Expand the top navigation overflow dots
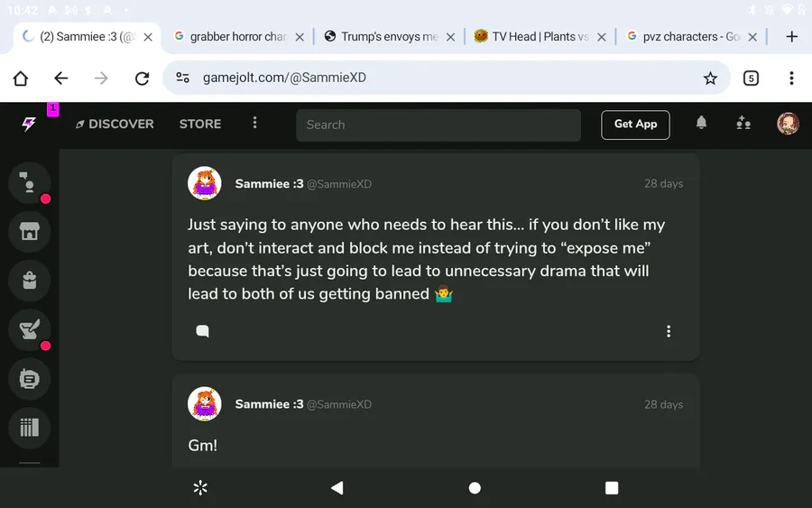The height and width of the screenshot is (508, 812). 254,124
